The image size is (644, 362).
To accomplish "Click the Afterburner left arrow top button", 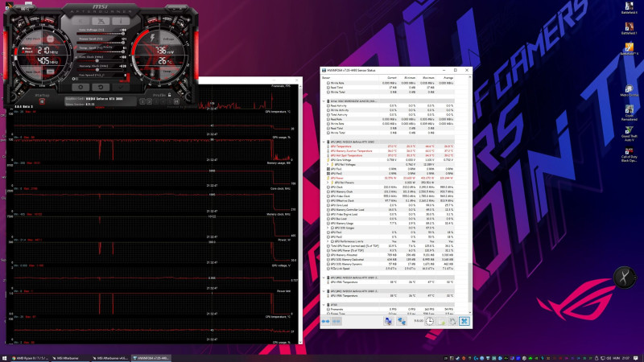I will (x=81, y=21).
